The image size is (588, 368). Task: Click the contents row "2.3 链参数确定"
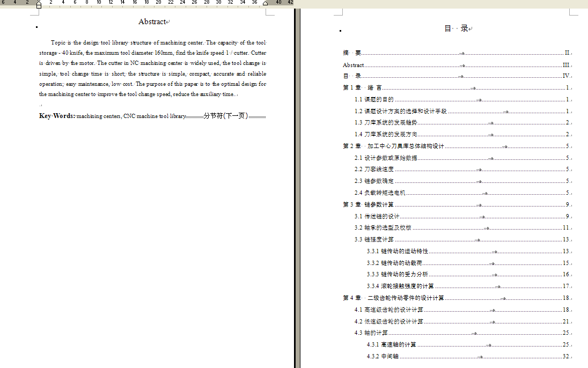pyautogui.click(x=463, y=181)
